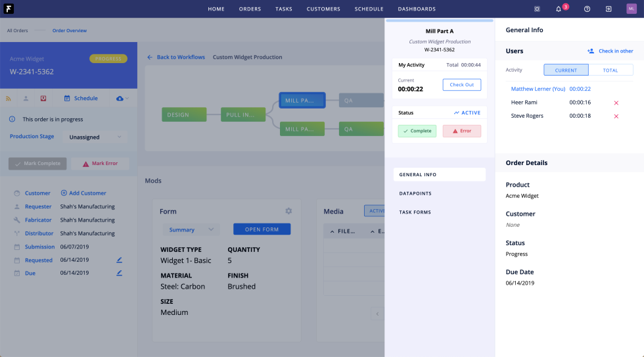Click the logout exit icon
The width and height of the screenshot is (644, 357).
coord(609,9)
